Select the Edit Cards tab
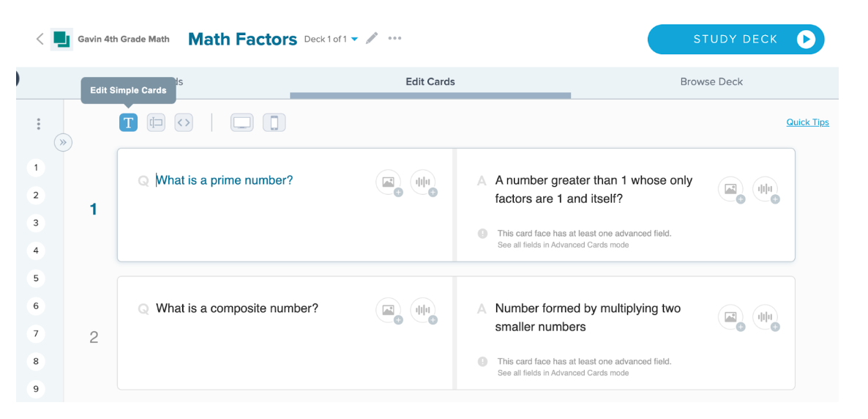 click(x=430, y=81)
